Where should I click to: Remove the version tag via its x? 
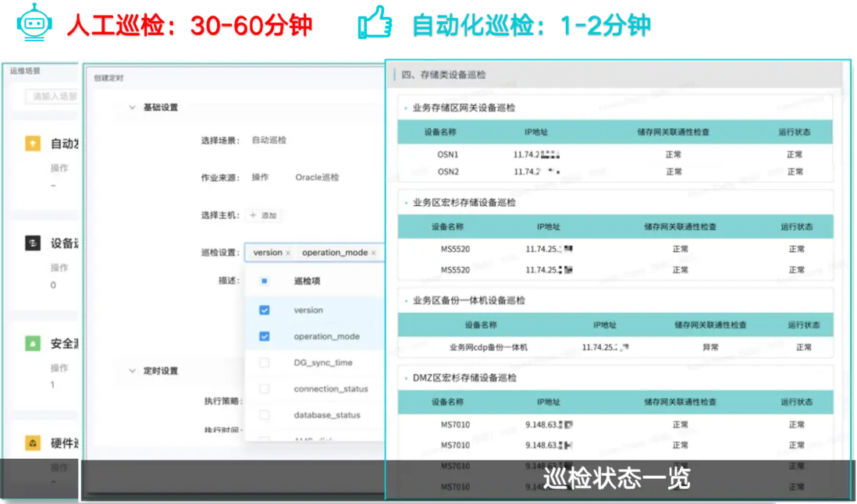[x=288, y=253]
